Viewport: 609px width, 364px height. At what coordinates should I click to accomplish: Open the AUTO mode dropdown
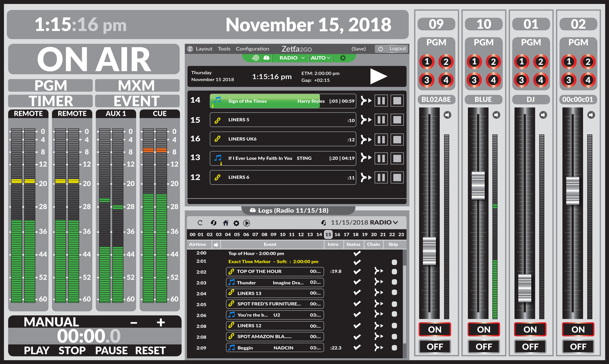coord(320,58)
